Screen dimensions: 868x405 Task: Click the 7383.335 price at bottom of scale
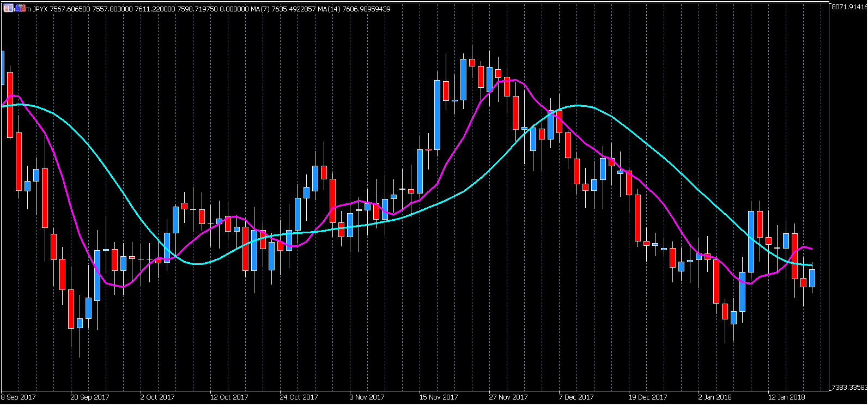(848, 388)
